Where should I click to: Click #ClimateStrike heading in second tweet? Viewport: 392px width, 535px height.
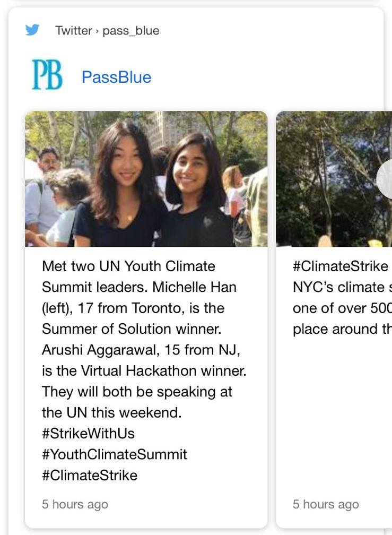[340, 266]
